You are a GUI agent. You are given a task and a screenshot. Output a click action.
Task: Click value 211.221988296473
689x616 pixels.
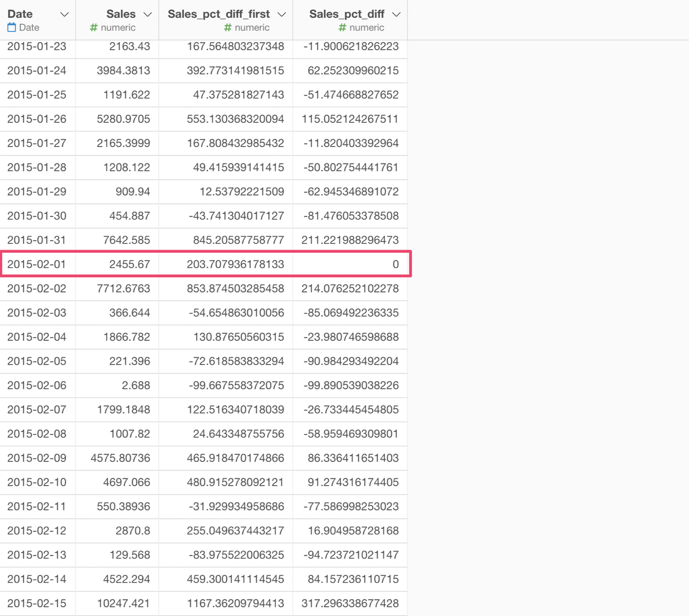350,240
